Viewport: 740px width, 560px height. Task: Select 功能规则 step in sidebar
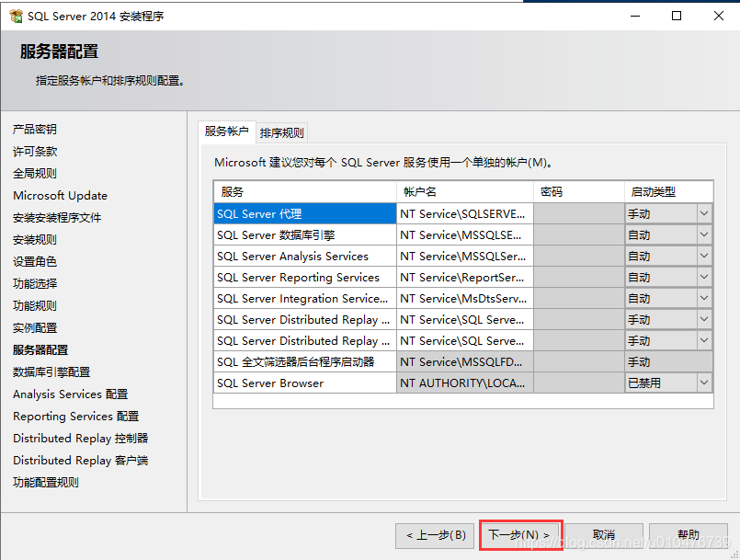point(35,306)
